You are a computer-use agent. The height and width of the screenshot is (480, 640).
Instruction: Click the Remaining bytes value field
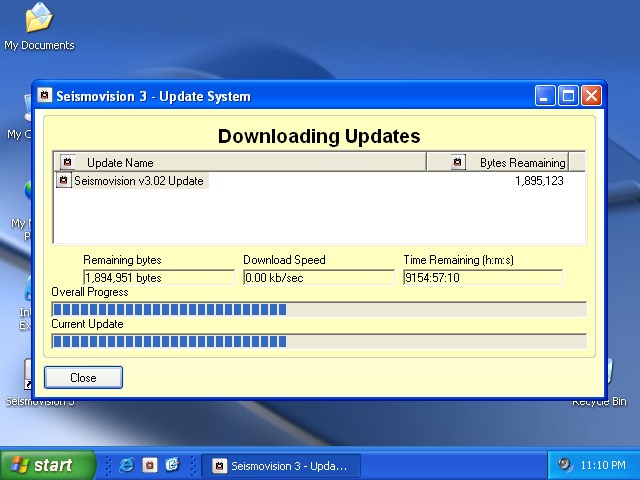158,277
